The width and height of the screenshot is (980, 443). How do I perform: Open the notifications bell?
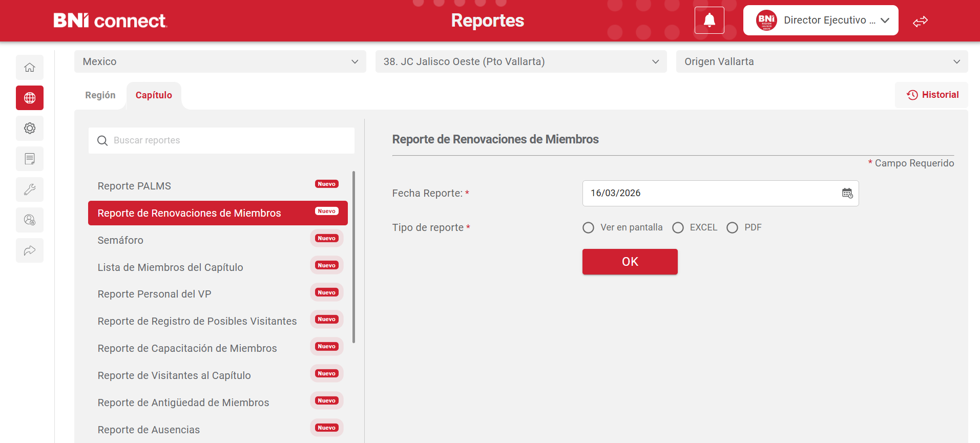(709, 20)
